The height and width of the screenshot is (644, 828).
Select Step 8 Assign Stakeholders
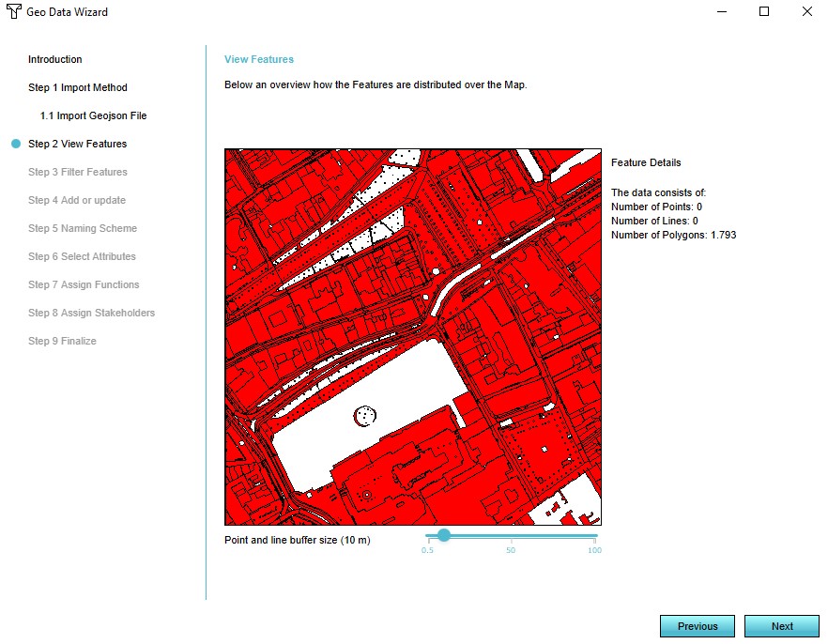[x=91, y=313]
